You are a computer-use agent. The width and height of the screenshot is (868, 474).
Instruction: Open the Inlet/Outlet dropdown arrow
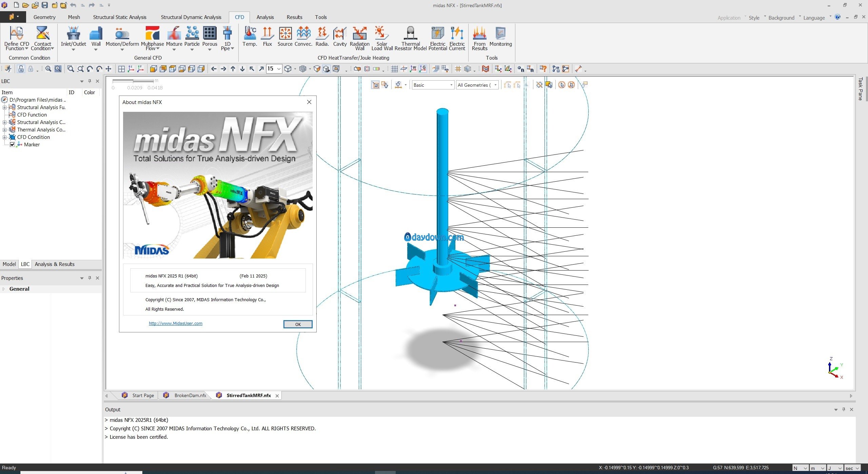click(73, 50)
